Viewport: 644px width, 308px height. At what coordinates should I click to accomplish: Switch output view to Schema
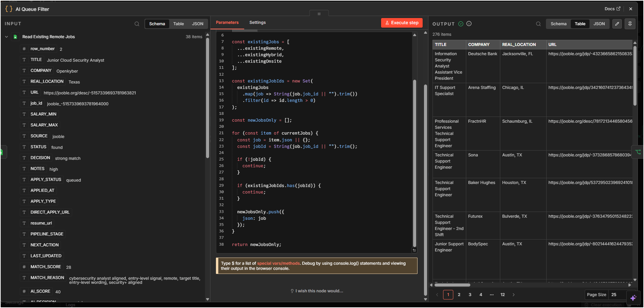point(559,24)
